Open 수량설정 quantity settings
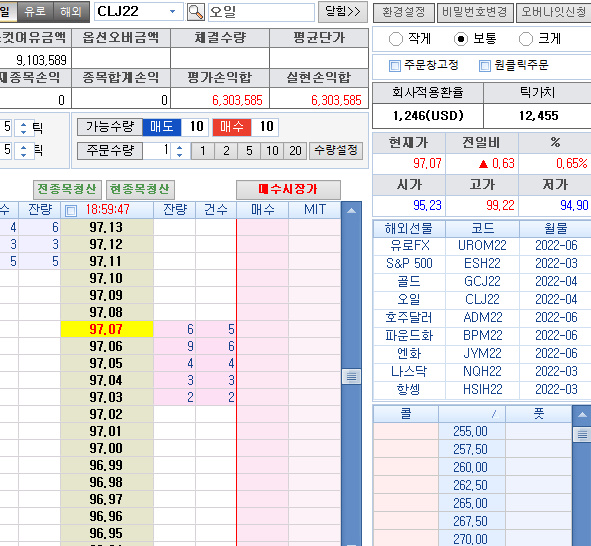 click(336, 151)
